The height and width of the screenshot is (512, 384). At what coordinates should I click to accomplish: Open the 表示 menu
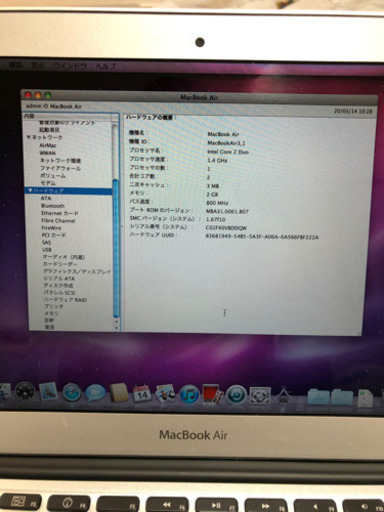coord(37,66)
